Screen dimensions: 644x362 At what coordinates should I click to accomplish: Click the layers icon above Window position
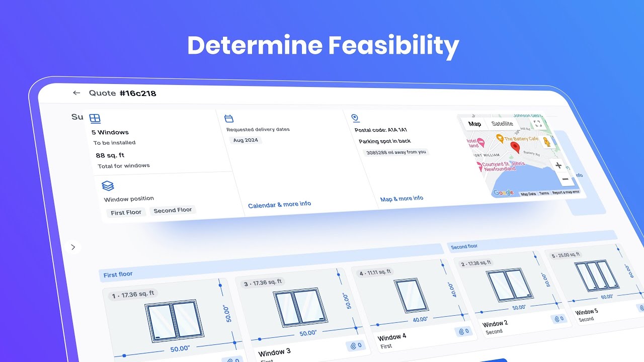click(108, 186)
